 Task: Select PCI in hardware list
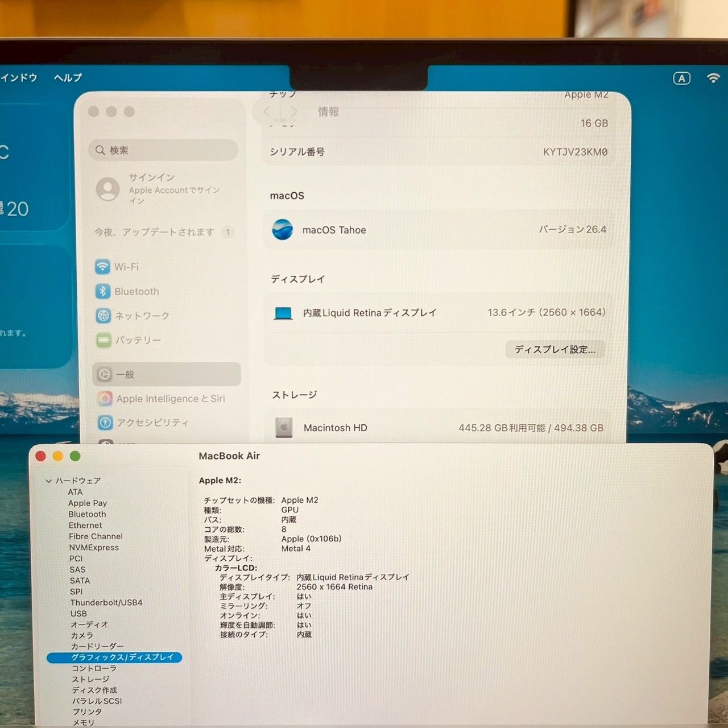pos(76,559)
